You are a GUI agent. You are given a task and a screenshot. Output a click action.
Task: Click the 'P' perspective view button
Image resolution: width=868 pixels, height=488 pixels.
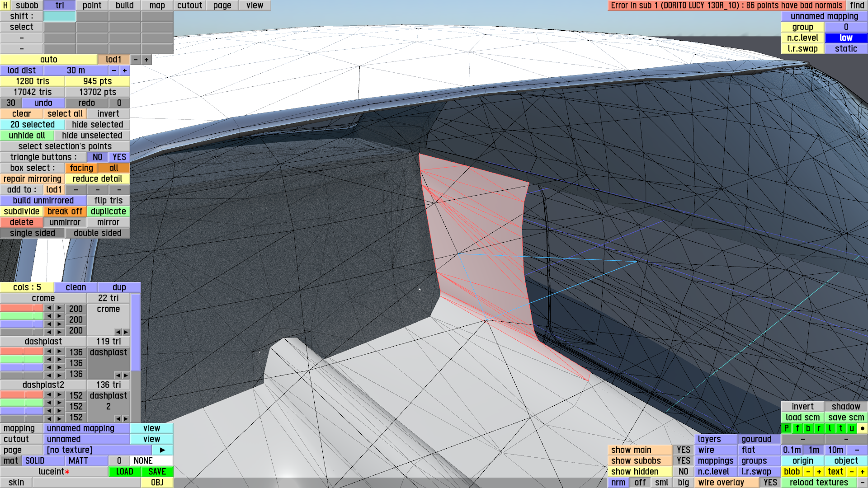click(x=786, y=428)
